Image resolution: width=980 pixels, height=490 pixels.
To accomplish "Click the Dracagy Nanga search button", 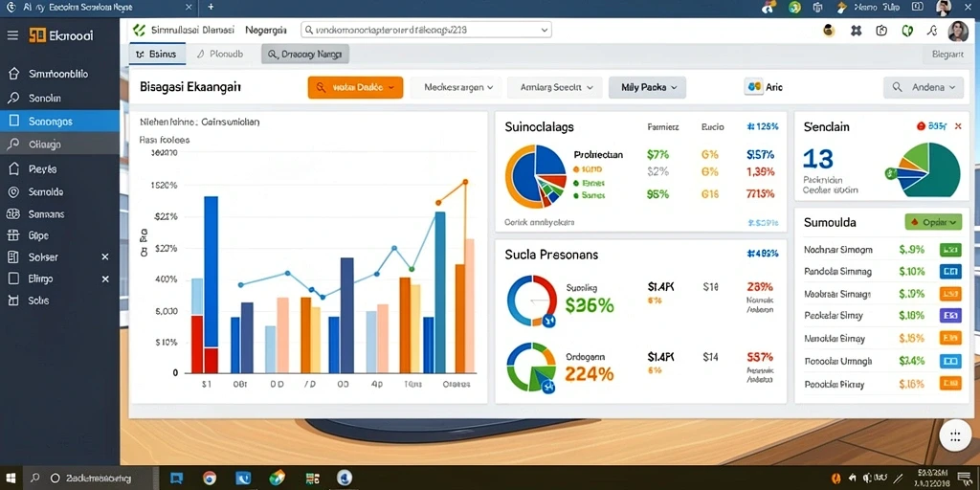I will click(x=305, y=55).
